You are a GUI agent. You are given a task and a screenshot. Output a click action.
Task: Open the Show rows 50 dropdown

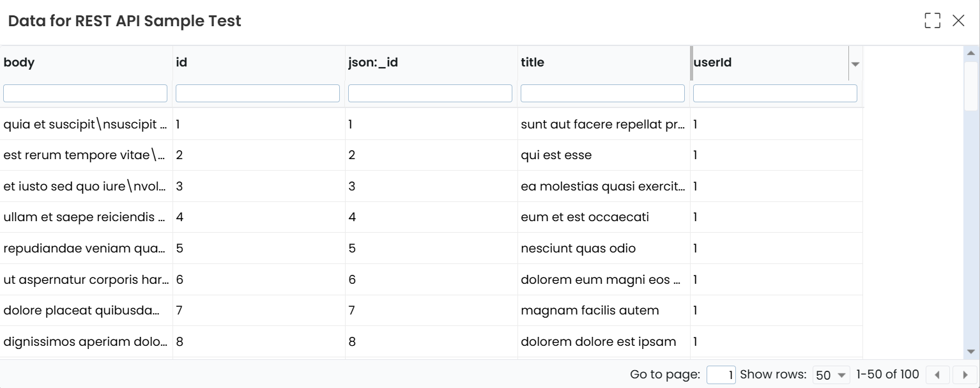[x=831, y=375]
